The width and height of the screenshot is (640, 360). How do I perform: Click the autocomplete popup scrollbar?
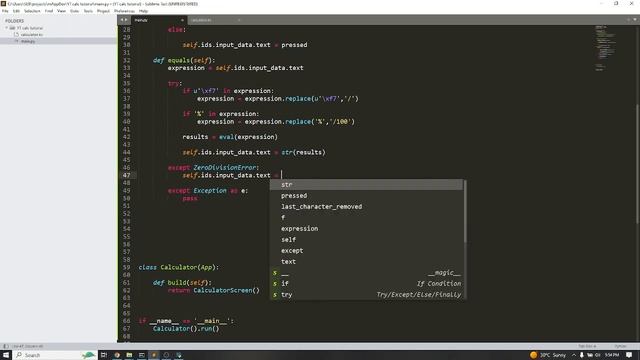[464, 211]
